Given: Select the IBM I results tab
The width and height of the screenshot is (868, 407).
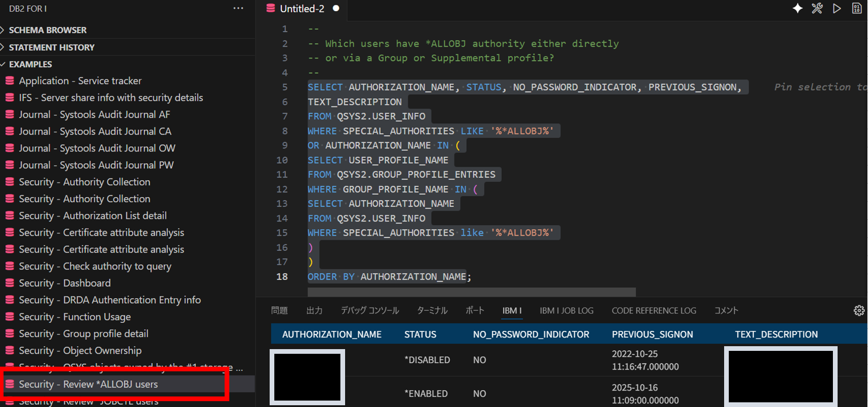Looking at the screenshot, I should pos(512,311).
